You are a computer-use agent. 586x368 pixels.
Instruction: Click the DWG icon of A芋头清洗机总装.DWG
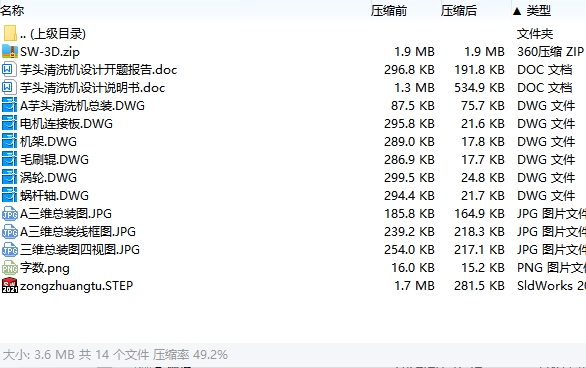(9, 105)
